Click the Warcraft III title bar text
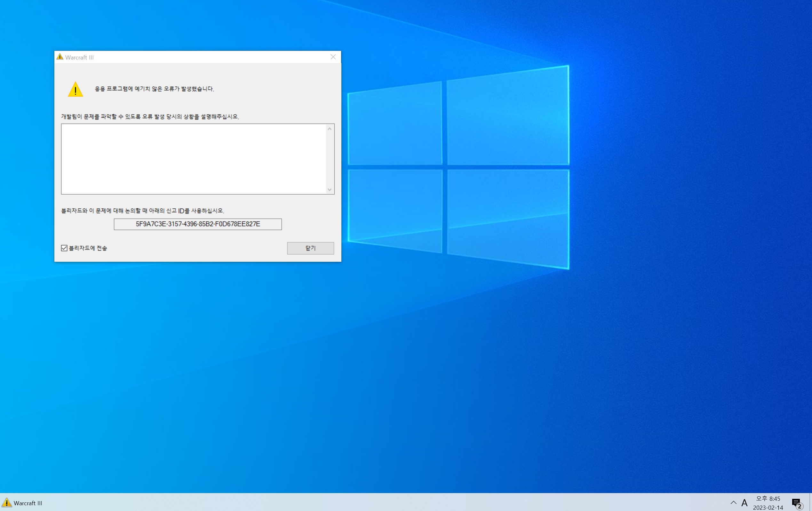 point(79,57)
